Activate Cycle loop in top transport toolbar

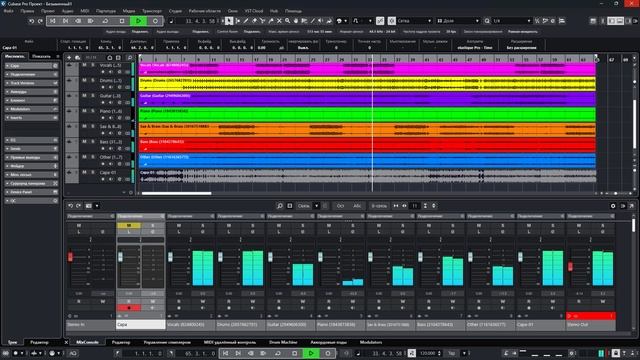(105, 21)
